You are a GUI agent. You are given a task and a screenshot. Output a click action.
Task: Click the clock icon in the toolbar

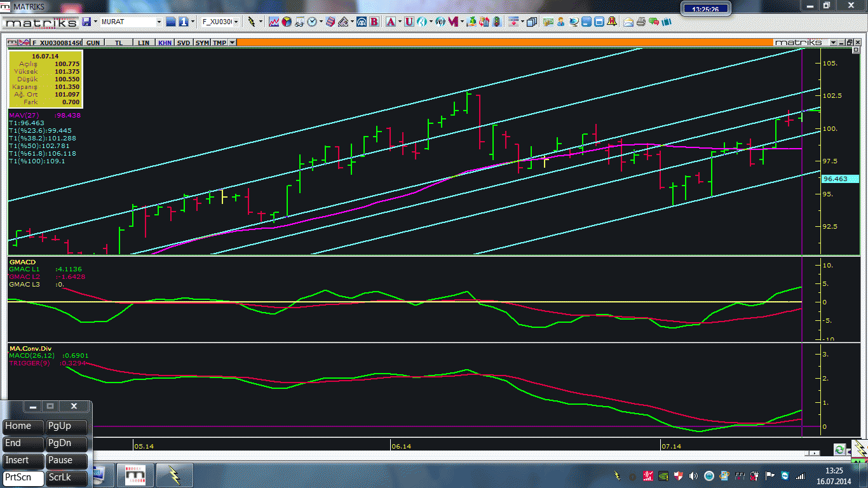312,22
